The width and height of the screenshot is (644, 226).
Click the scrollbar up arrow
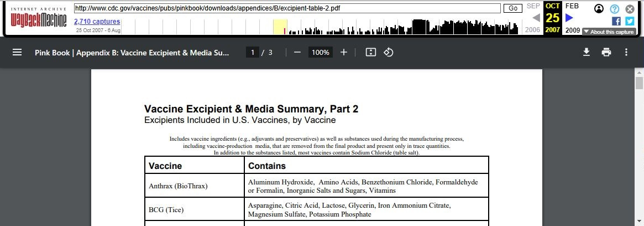pyautogui.click(x=639, y=73)
